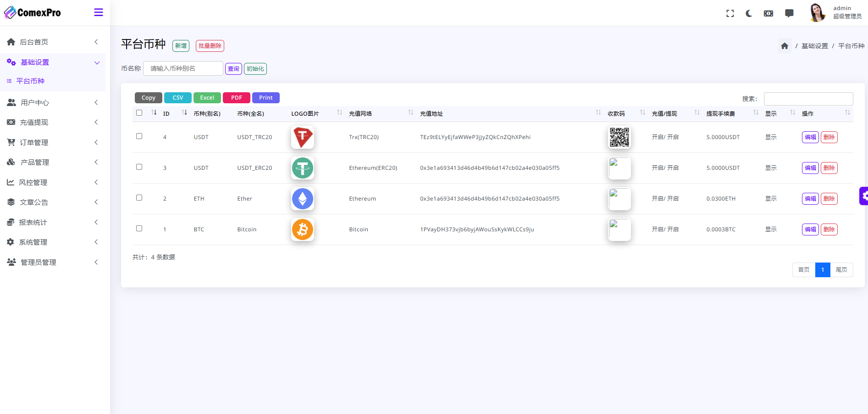Screen dimensions: 868x414
Task: Click the home icon in breadcrumb
Action: point(785,46)
